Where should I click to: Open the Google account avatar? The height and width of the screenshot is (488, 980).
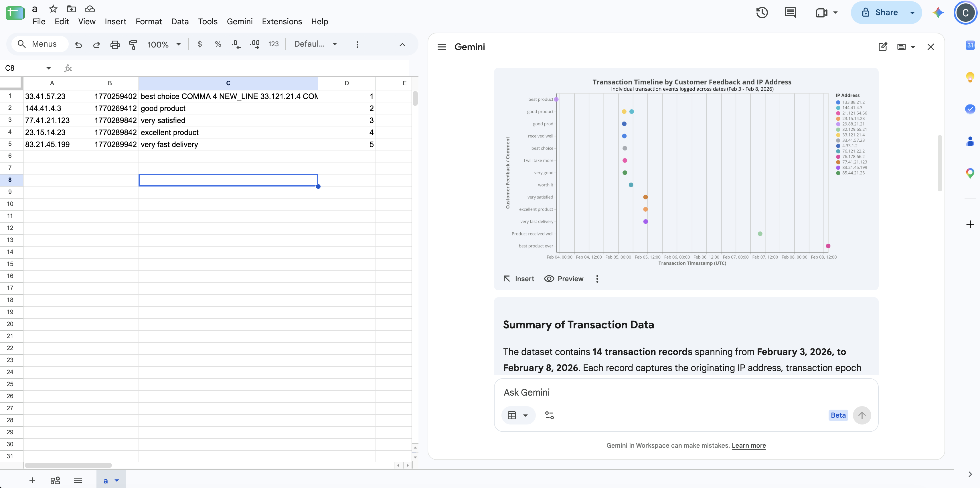pyautogui.click(x=965, y=13)
